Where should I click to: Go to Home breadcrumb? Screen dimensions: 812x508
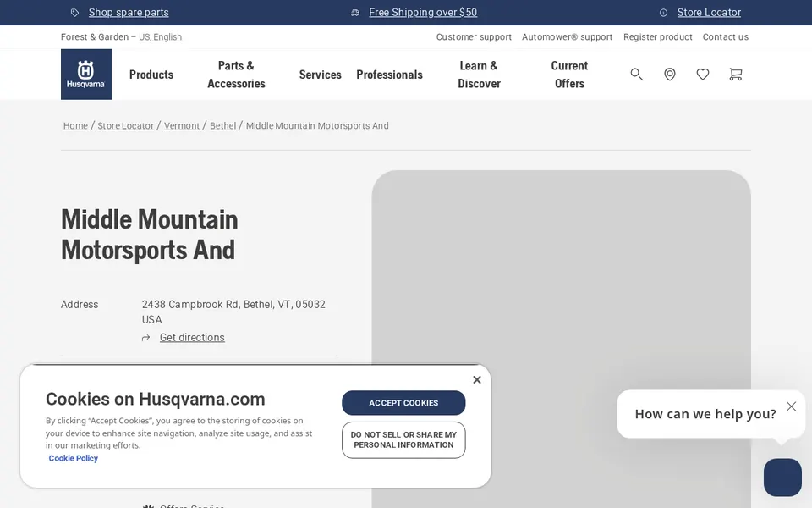75,126
